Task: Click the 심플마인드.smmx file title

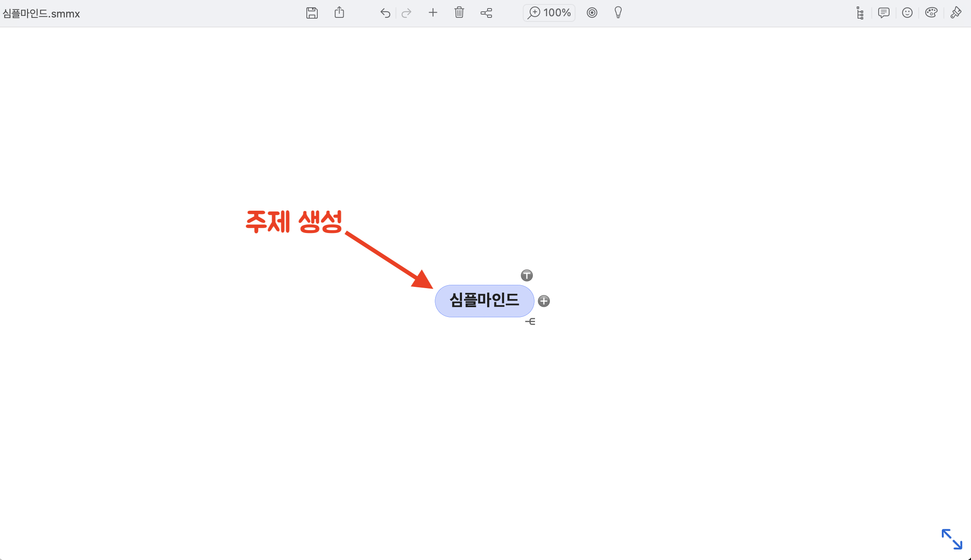Action: pos(41,14)
